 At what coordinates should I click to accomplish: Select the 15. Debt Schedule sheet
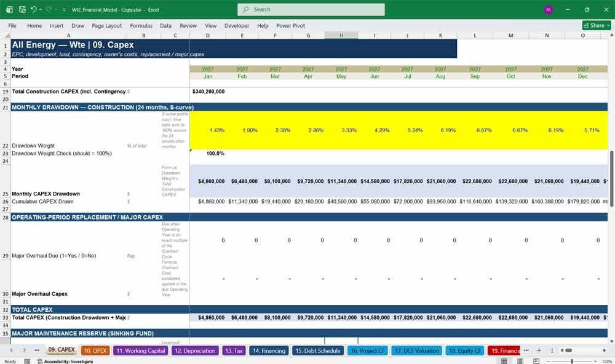pos(318,350)
